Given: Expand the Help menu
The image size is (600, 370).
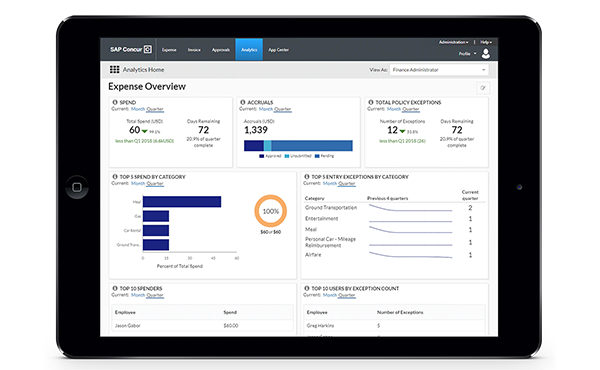Looking at the screenshot, I should coord(486,42).
